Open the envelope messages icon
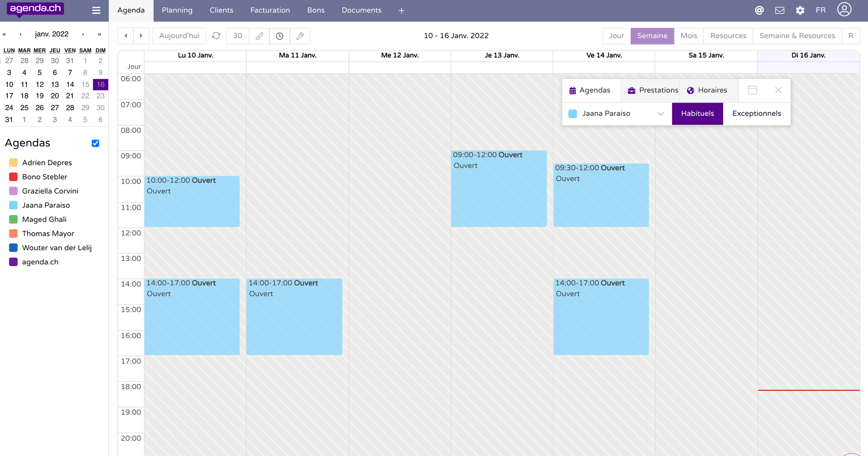The height and width of the screenshot is (456, 868). click(779, 10)
